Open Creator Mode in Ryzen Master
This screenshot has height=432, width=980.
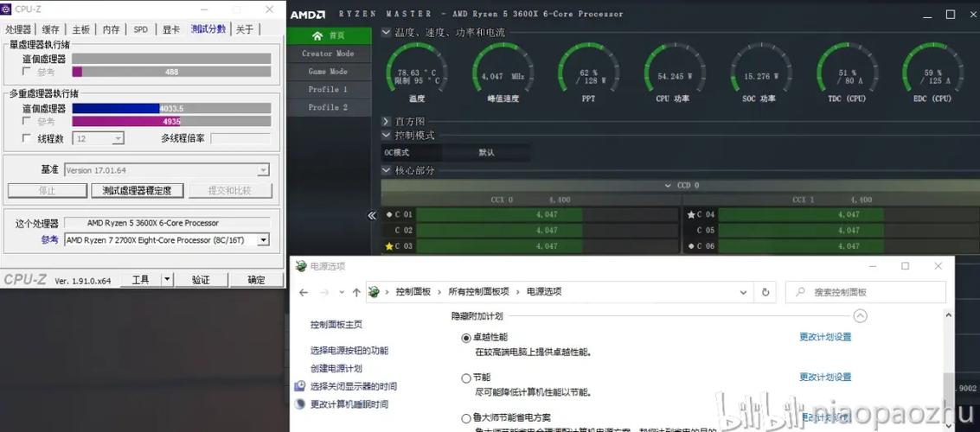tap(328, 54)
